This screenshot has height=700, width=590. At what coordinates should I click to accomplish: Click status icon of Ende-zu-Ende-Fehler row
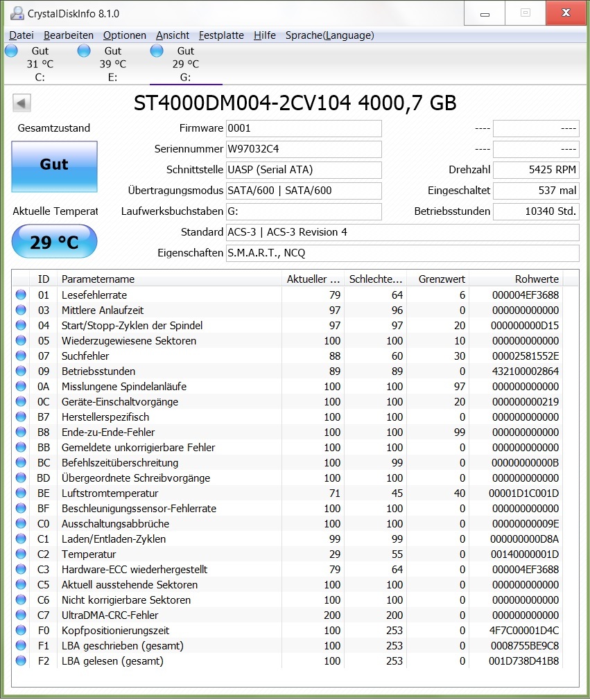pos(21,432)
